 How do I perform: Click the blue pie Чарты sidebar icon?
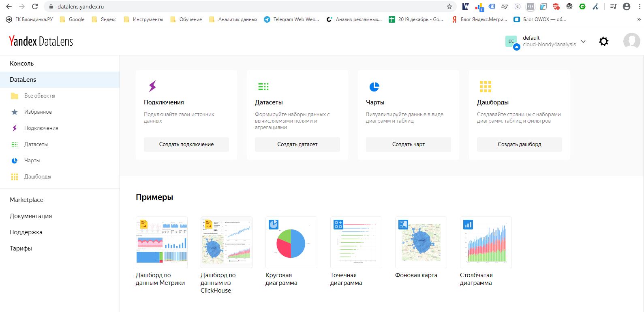coord(15,161)
